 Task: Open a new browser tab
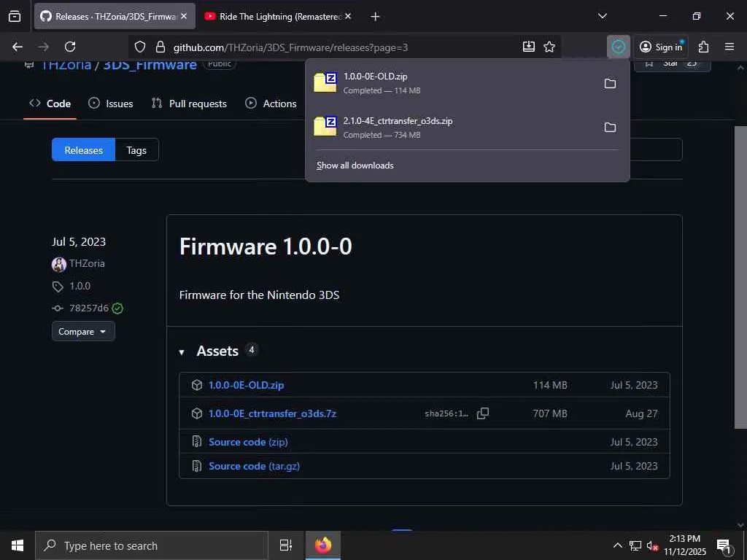click(x=375, y=17)
